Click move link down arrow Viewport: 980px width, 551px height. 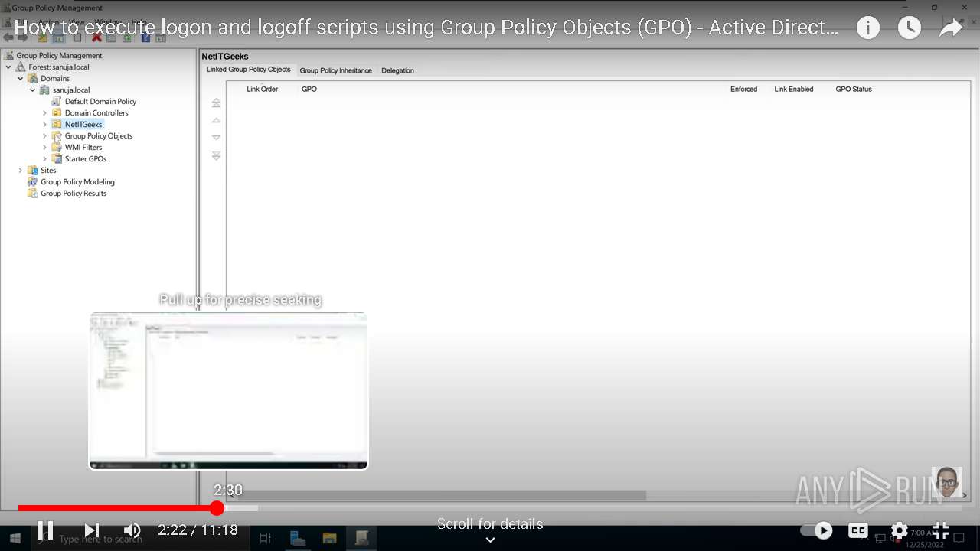217,138
